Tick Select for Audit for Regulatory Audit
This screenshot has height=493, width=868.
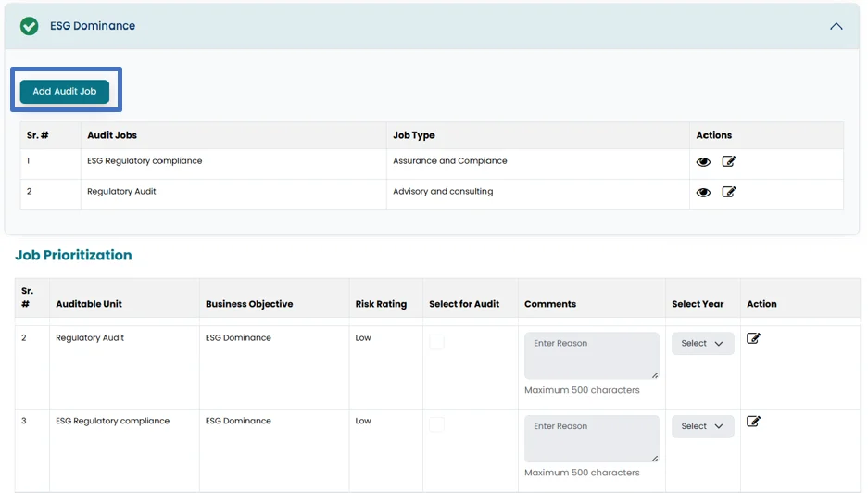click(436, 343)
